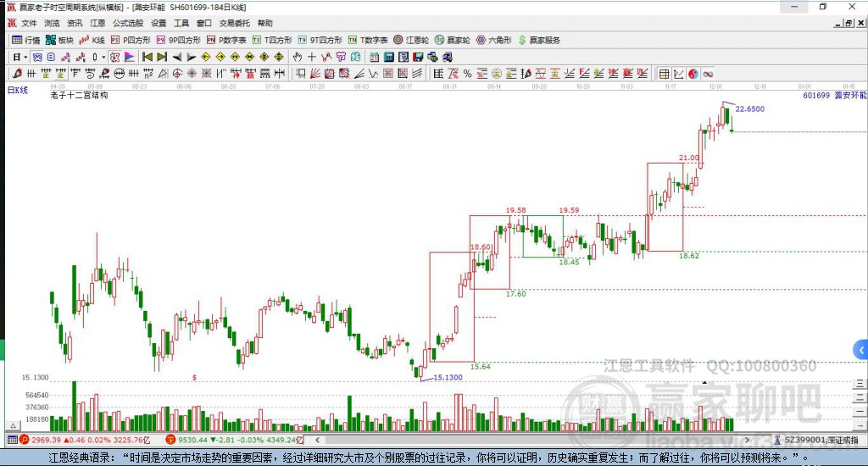Select the red pencil drawing tool
This screenshot has width=868, height=466.
[x=17, y=74]
